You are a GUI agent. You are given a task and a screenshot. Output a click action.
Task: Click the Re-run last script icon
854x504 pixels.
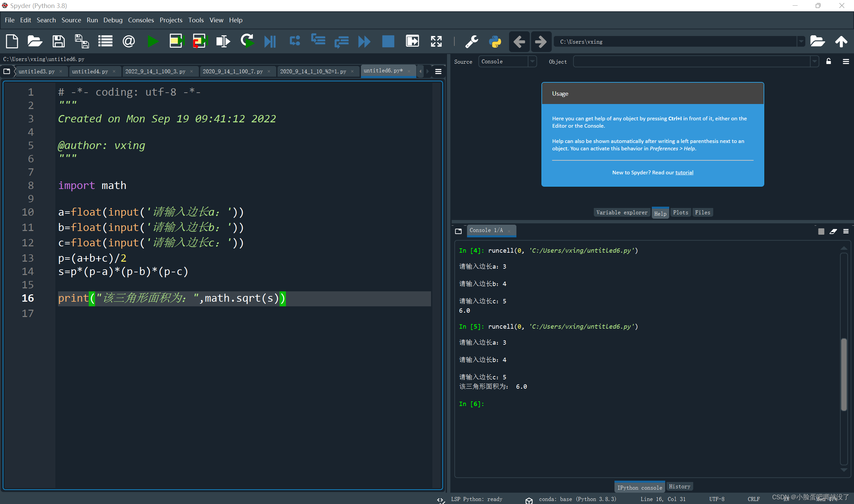pos(247,41)
